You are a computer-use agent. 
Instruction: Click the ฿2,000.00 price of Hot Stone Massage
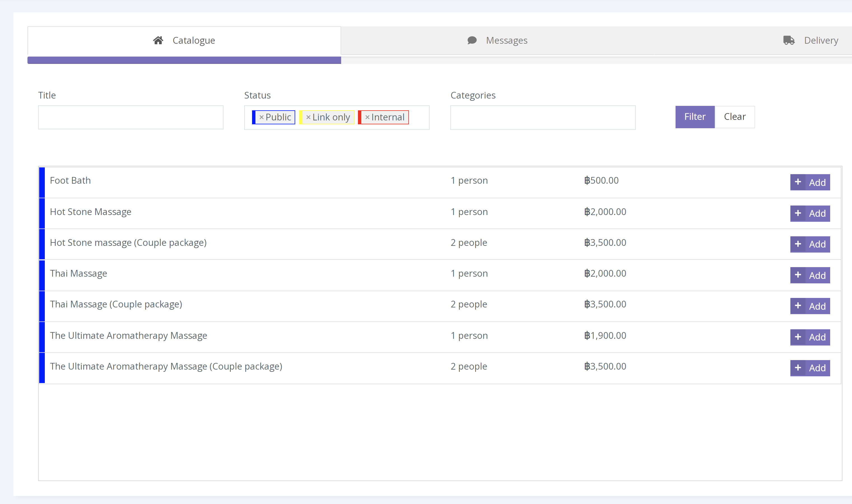coord(605,212)
